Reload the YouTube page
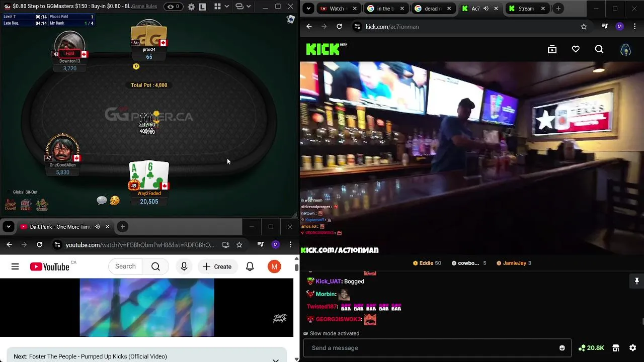Image resolution: width=644 pixels, height=362 pixels. point(39,245)
